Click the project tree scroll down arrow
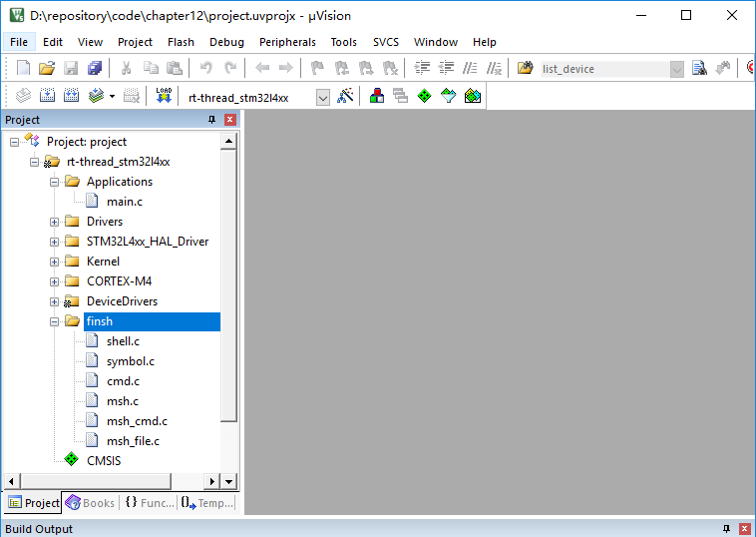The height and width of the screenshot is (537, 756). tap(228, 482)
